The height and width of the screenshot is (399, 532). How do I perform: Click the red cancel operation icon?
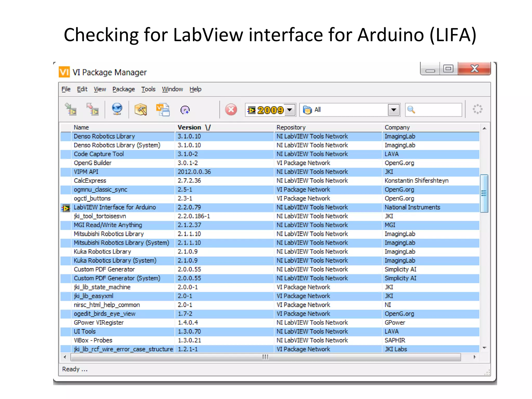tap(231, 109)
